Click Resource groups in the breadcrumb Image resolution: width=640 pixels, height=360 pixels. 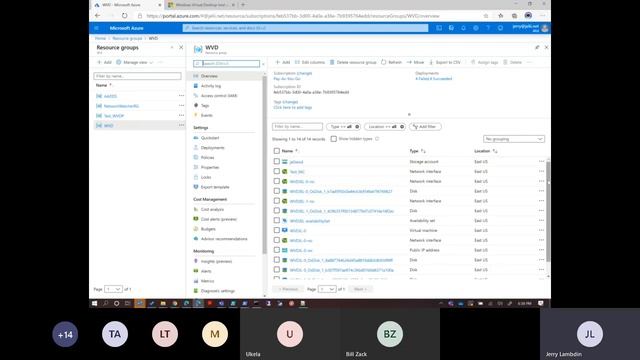pos(127,38)
